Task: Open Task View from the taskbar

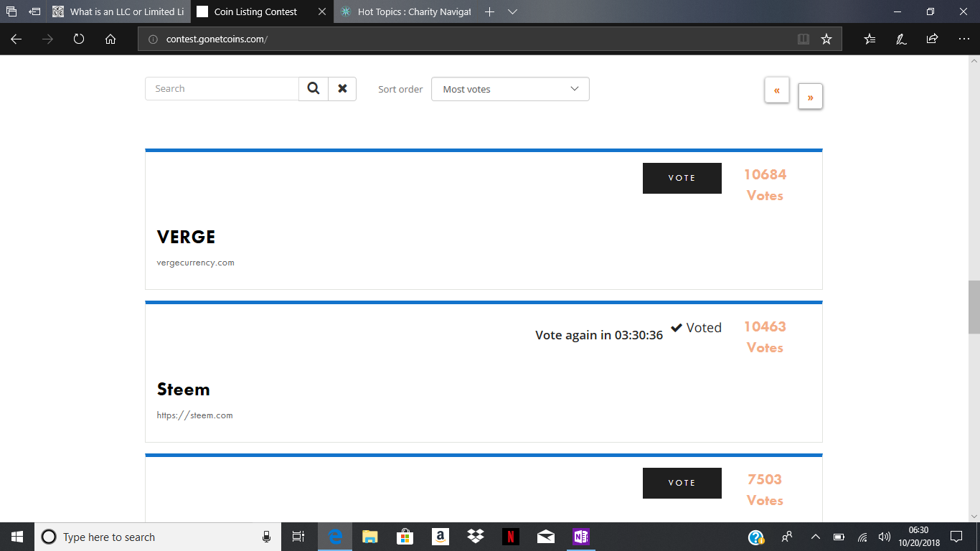Action: [298, 537]
